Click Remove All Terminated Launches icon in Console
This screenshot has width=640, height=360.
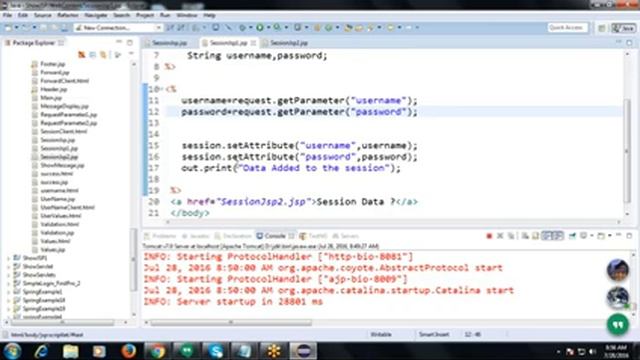click(511, 236)
